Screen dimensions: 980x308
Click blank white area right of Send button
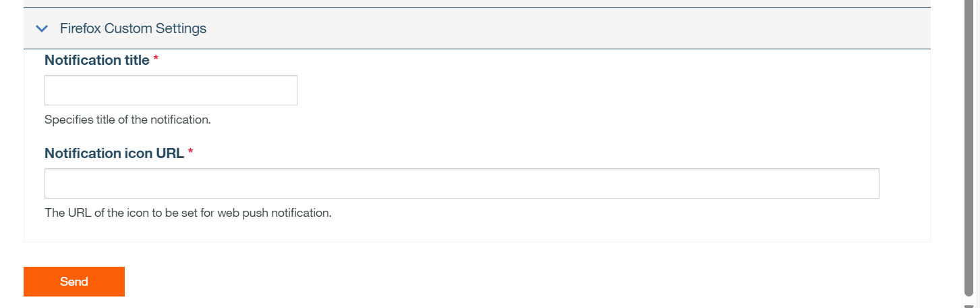pos(472,282)
